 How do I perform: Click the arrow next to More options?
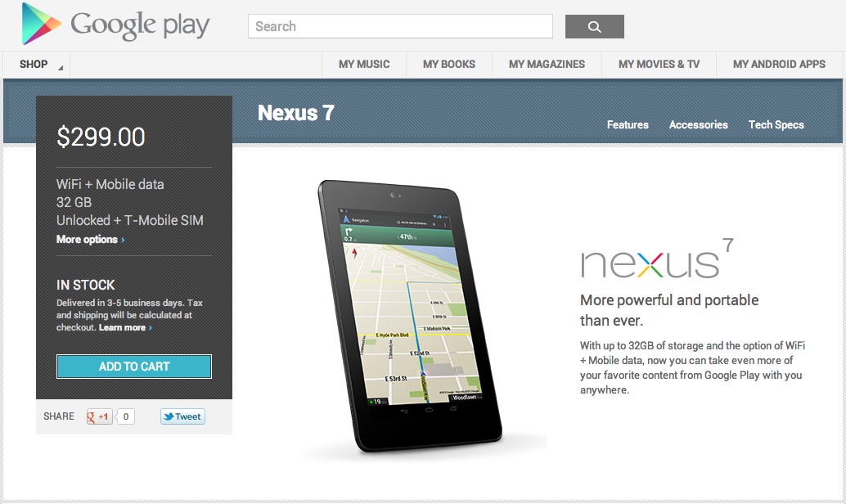tap(123, 240)
